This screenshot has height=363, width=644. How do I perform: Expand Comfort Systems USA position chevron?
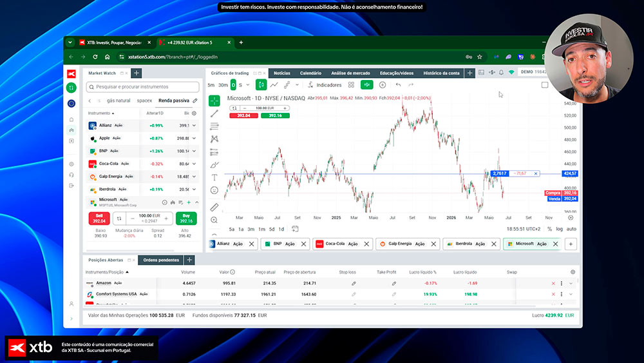point(571,295)
